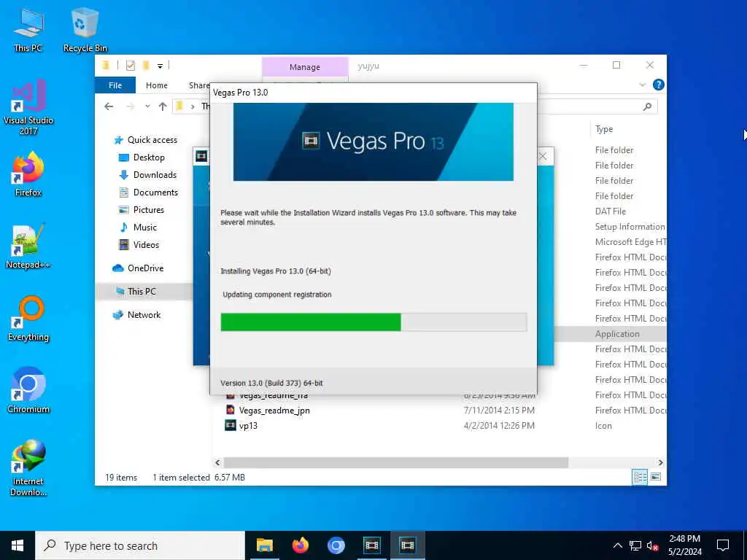Select the Chromium desktop shortcut
747x560 pixels.
point(28,391)
